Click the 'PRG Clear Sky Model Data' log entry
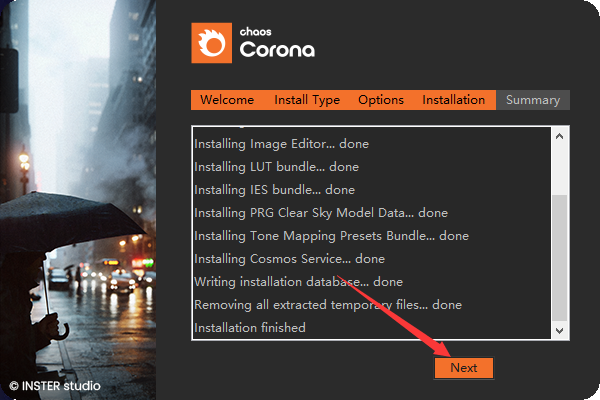Image resolution: width=600 pixels, height=400 pixels. [x=320, y=213]
